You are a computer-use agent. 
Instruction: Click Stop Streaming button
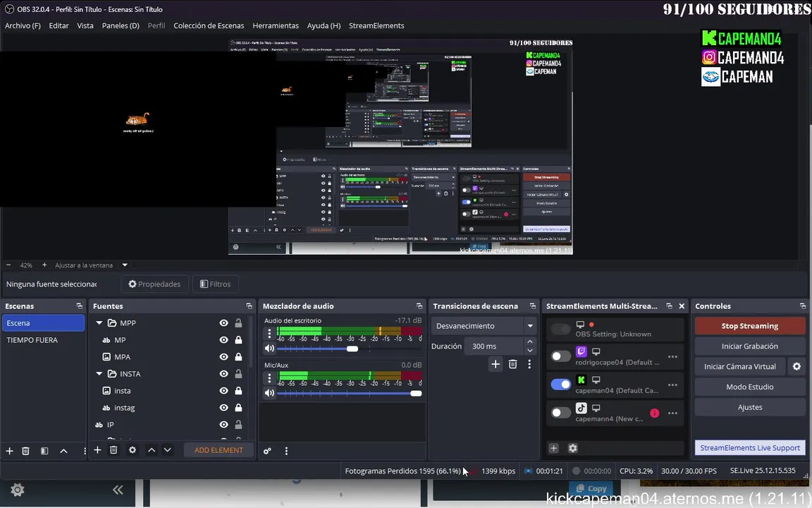(x=750, y=326)
